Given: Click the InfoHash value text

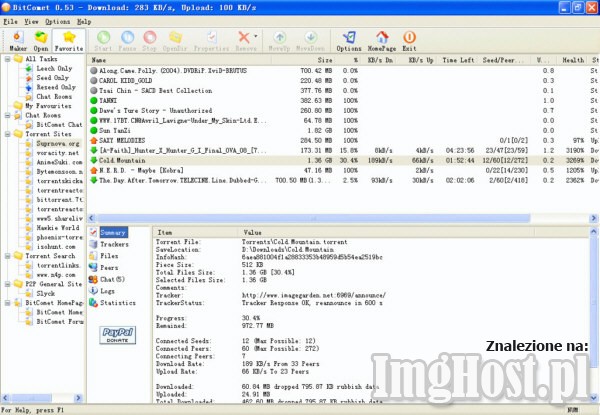Looking at the screenshot, I should (312, 257).
